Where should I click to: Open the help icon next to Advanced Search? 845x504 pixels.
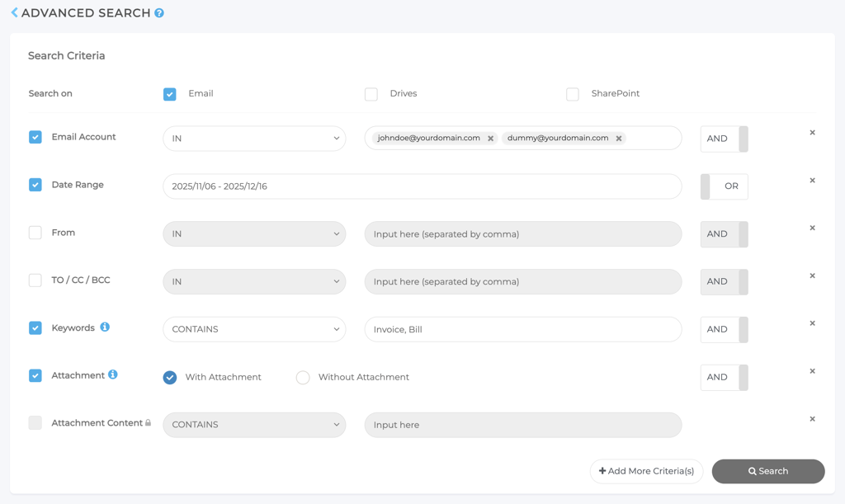point(159,13)
